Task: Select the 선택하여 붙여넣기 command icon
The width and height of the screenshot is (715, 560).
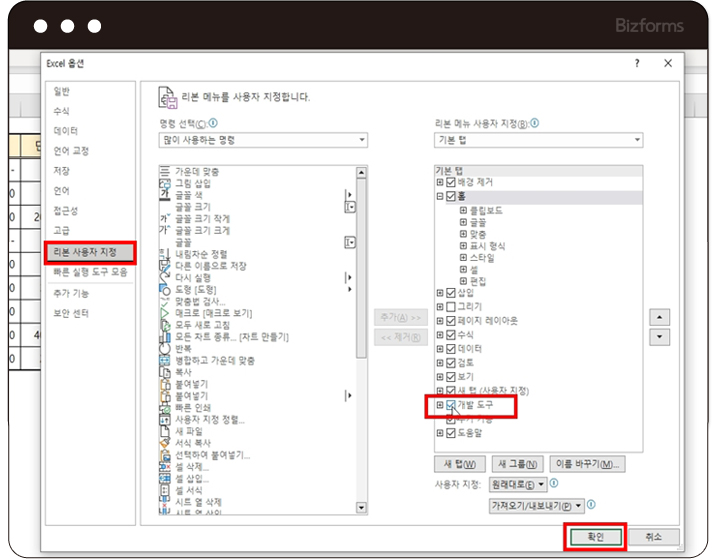Action: pos(165,455)
